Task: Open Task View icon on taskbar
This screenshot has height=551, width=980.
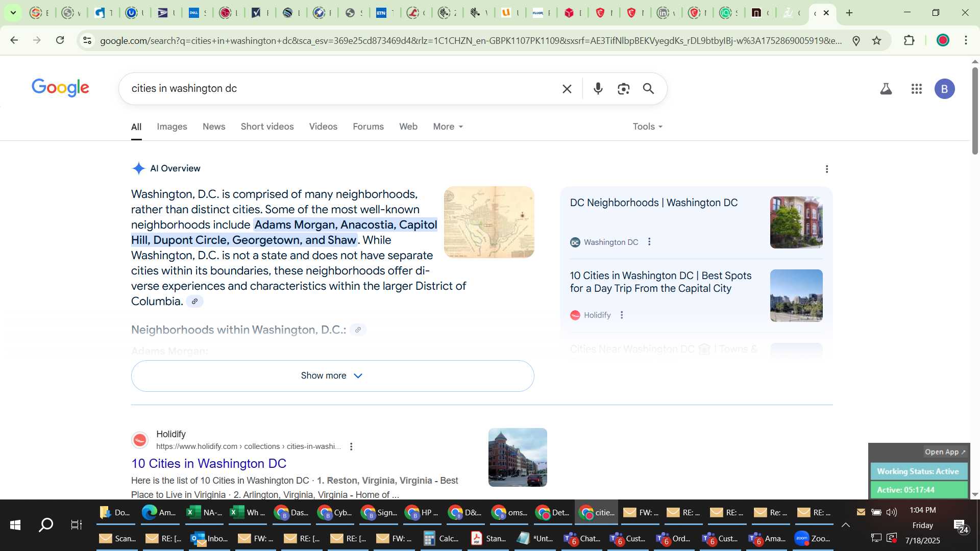Action: click(77, 524)
